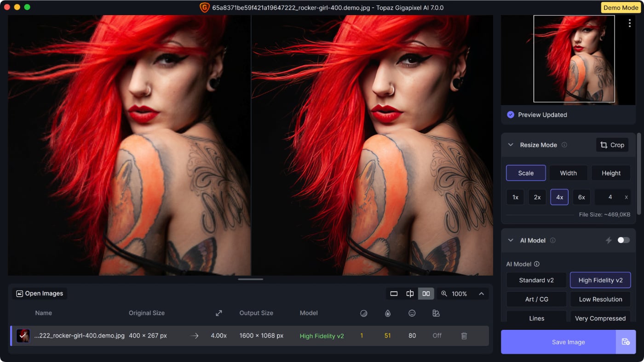Click the Resize Mode info icon
Viewport: 644px width, 362px height.
564,145
